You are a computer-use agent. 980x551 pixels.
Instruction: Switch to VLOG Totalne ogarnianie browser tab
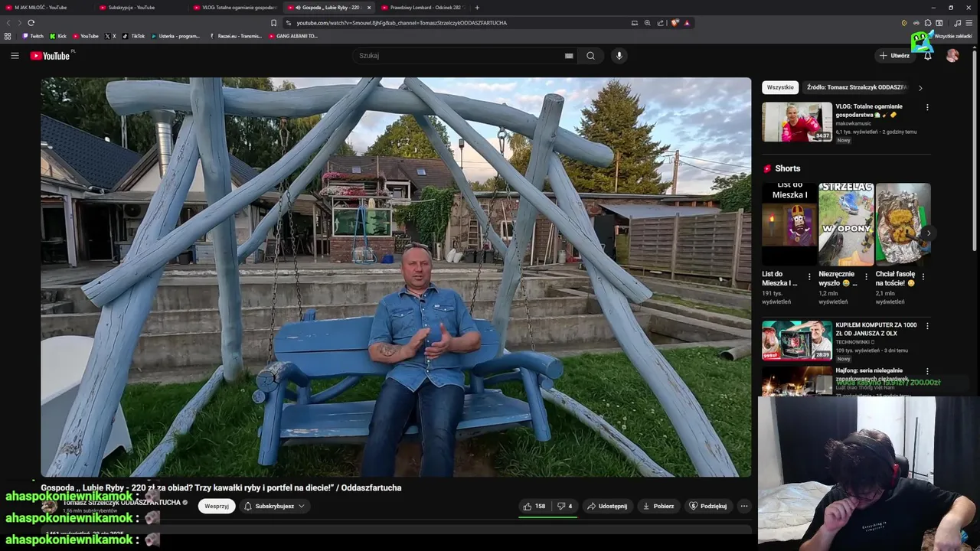pyautogui.click(x=234, y=8)
